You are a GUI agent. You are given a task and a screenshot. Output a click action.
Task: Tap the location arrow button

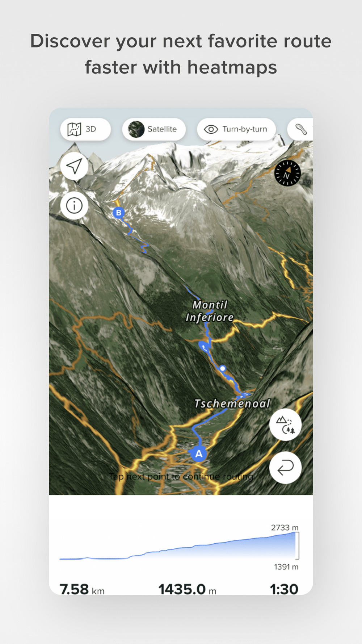74,166
